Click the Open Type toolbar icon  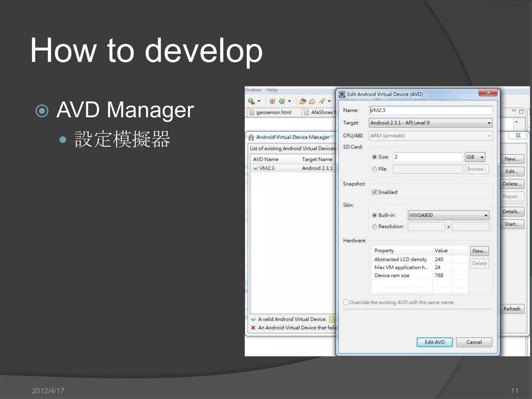click(x=303, y=101)
